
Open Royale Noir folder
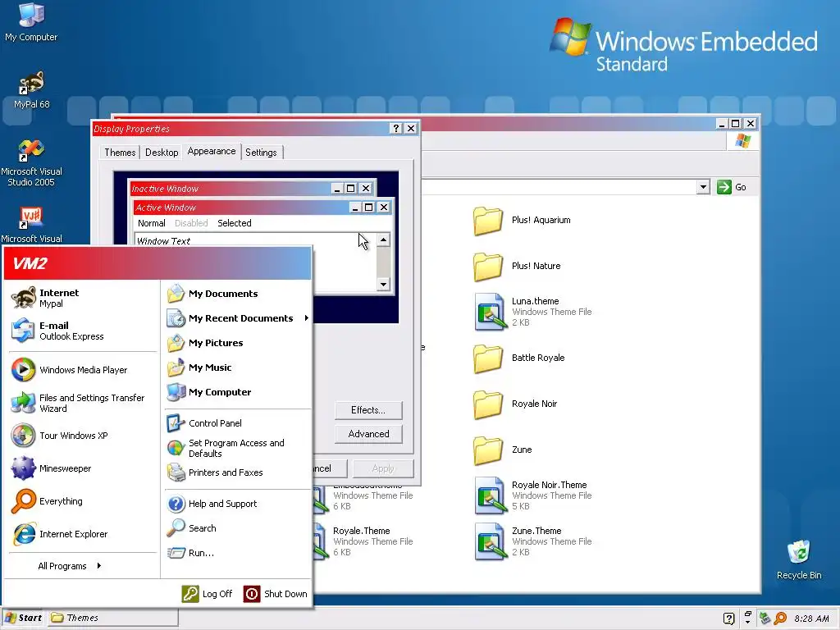515,404
